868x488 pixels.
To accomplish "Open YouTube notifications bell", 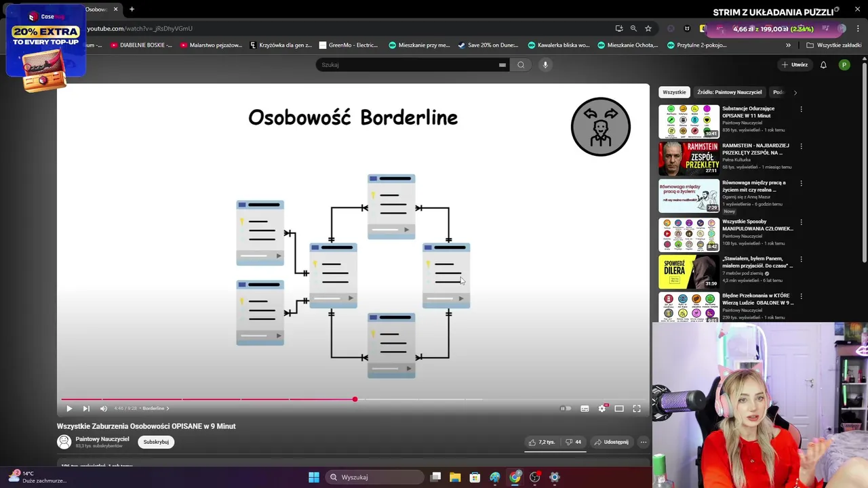I will pyautogui.click(x=823, y=65).
